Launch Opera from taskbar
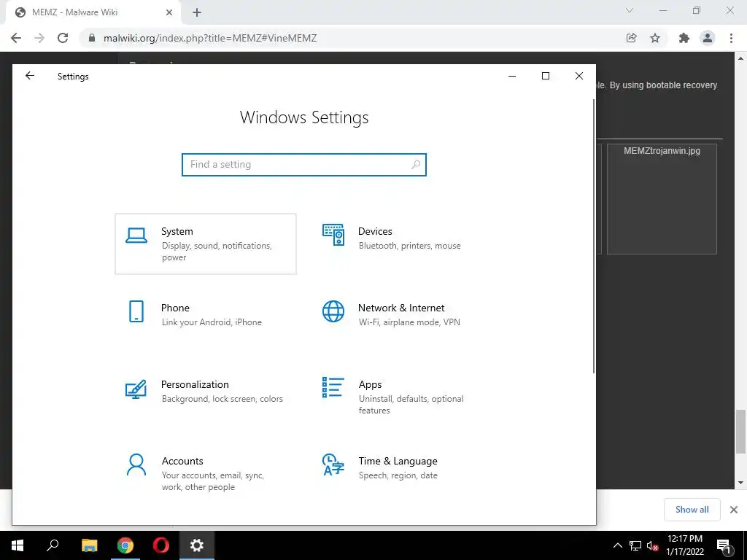 161,545
